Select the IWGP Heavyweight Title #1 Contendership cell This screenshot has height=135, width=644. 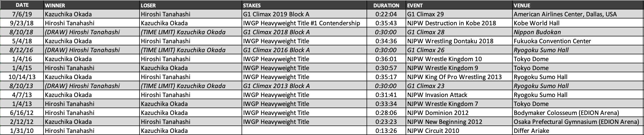coord(304,23)
